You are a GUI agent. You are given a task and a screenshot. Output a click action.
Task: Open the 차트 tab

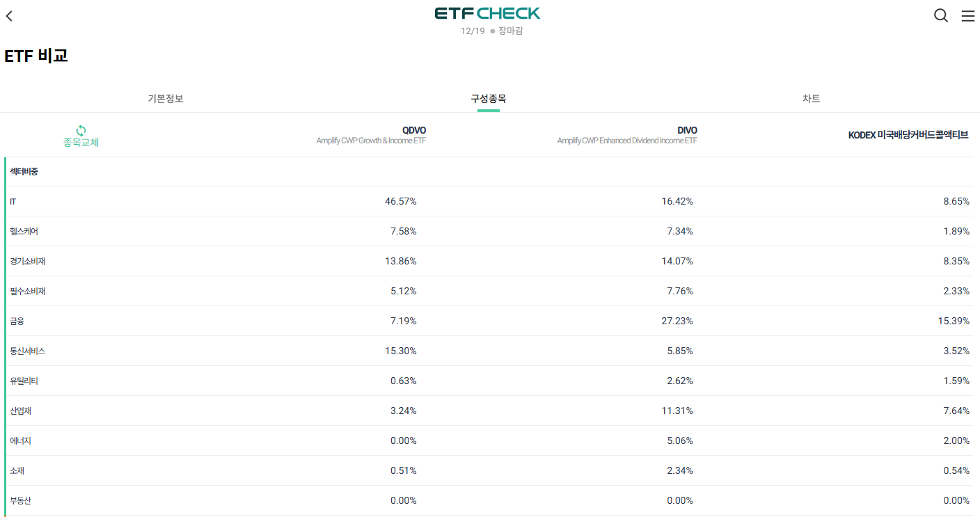tap(812, 99)
